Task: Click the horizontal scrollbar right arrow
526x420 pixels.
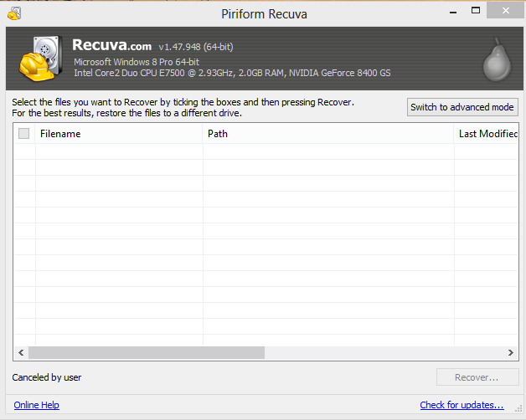Action: point(511,352)
